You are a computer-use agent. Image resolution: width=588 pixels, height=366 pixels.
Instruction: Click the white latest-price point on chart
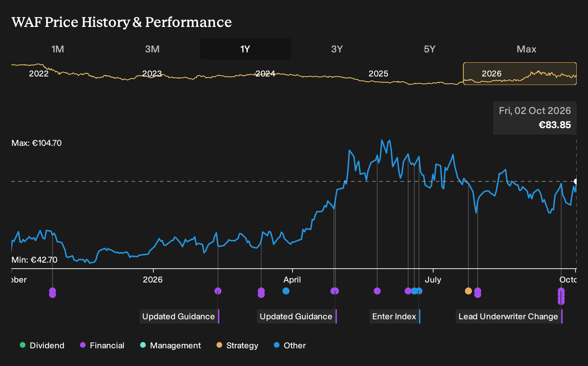pyautogui.click(x=576, y=181)
